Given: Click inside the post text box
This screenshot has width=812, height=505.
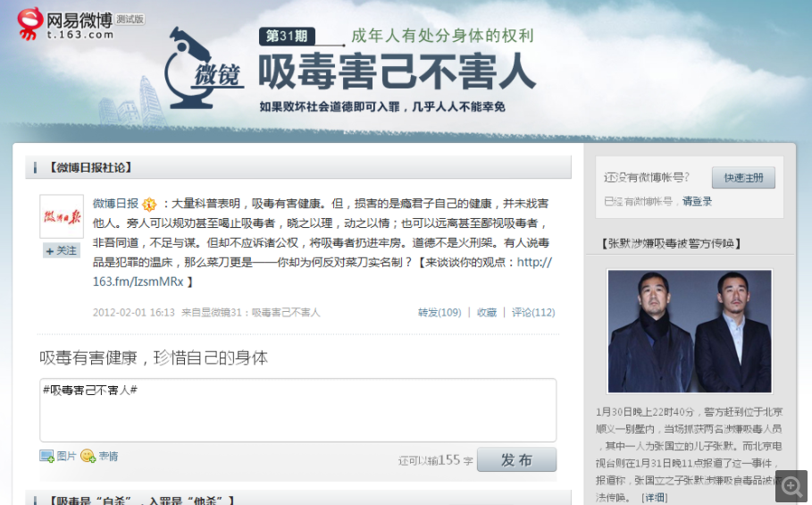Looking at the screenshot, I should pyautogui.click(x=297, y=409).
